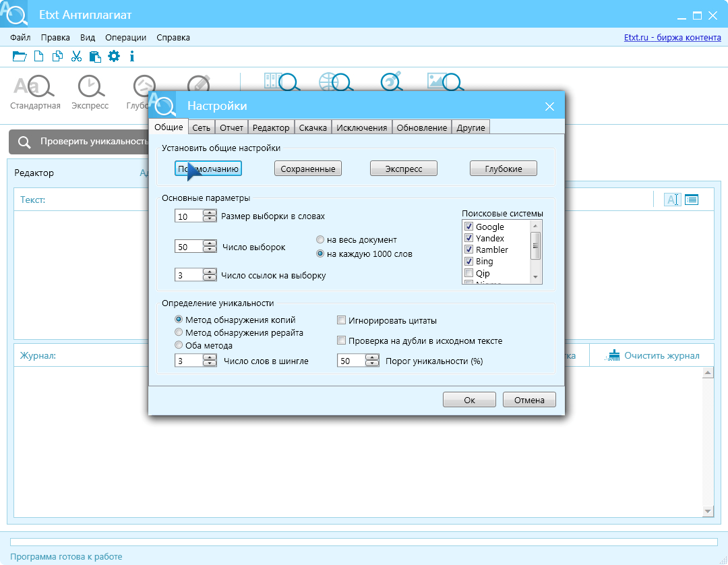Click the info 'i' toolbar icon
Image resolution: width=728 pixels, height=565 pixels.
[x=132, y=57]
